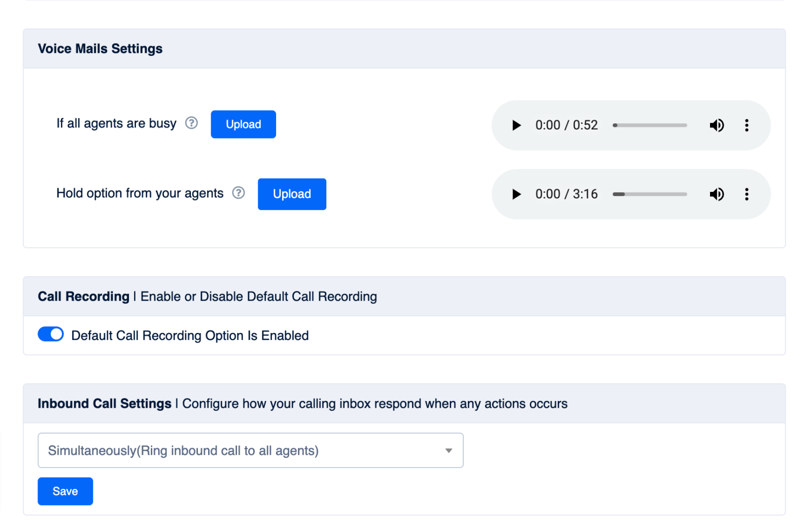The image size is (812, 530).
Task: Mute the second voicemail player volume
Action: [717, 194]
